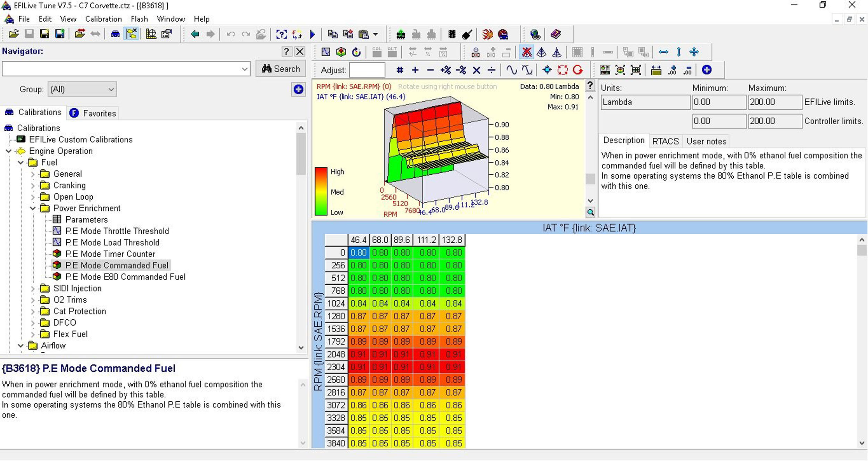Click the 2D line chart view icon
The width and height of the screenshot is (868, 461).
(326, 52)
